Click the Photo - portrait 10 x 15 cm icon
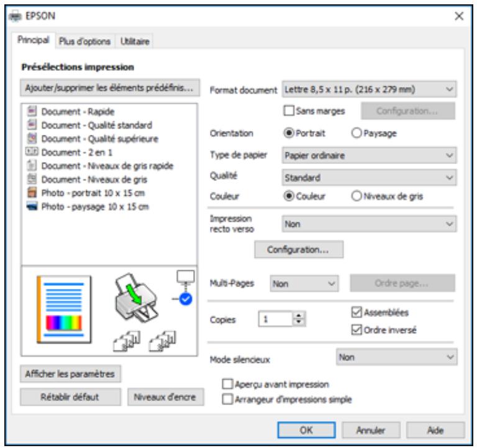Image resolution: width=477 pixels, height=448 pixels. (x=32, y=193)
